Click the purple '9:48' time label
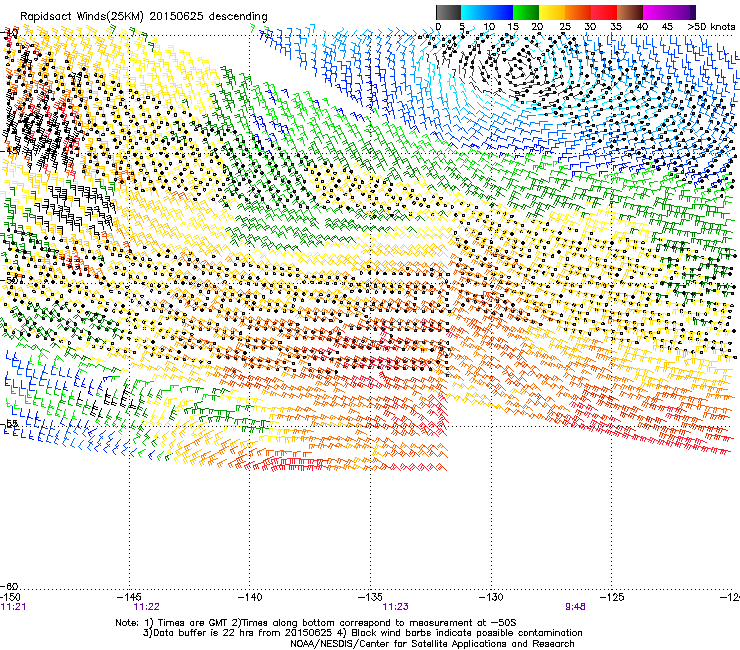Viewport: 740px width, 650px height. 575,607
